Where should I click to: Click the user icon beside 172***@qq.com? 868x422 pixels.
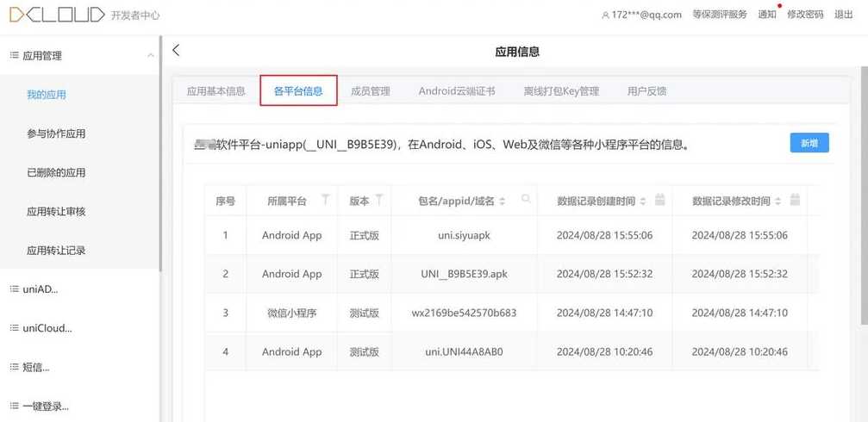click(605, 16)
